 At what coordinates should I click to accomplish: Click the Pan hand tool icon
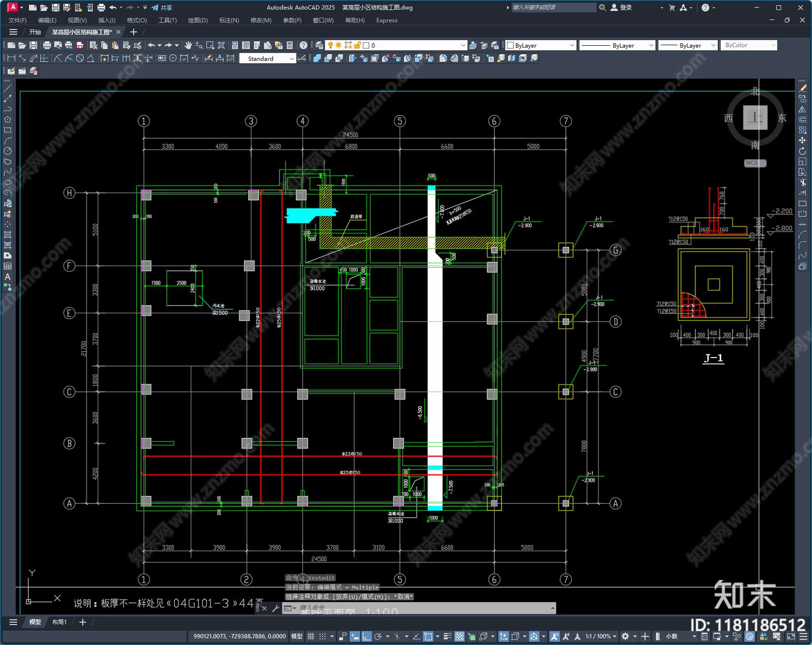188,45
